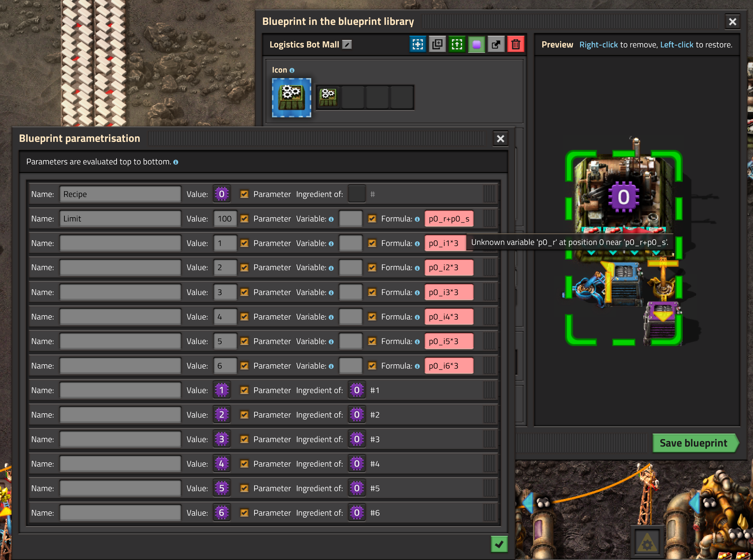Edit the p0_i1*3 formula field
The height and width of the screenshot is (560, 753).
(446, 243)
